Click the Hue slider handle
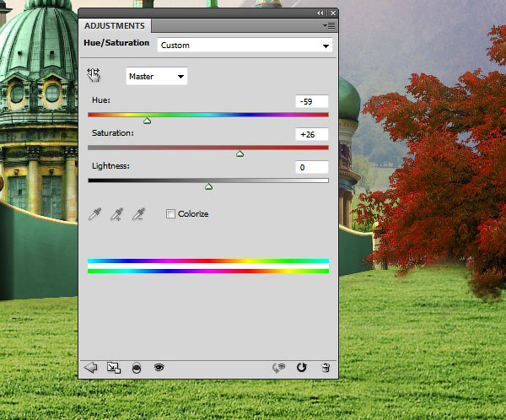This screenshot has height=420, width=506. [x=147, y=121]
